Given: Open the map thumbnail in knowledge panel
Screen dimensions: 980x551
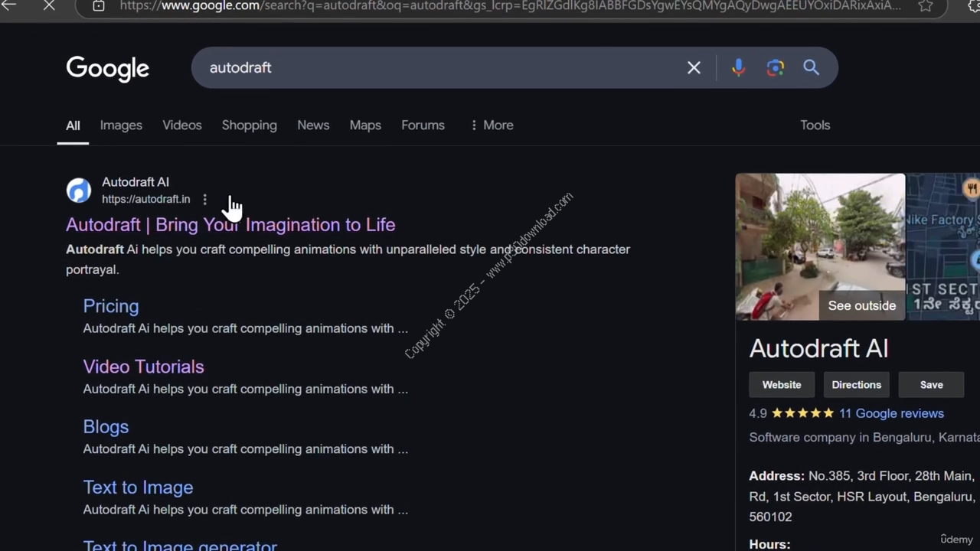Looking at the screenshot, I should [x=943, y=246].
